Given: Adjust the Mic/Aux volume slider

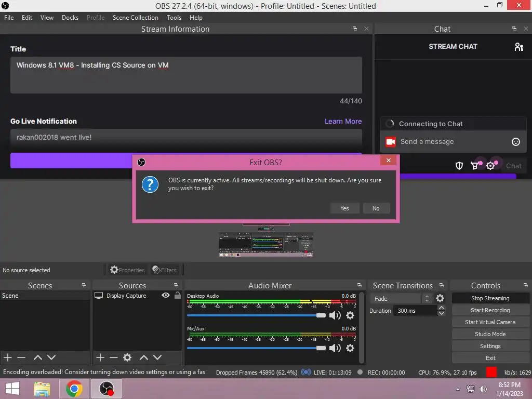Looking at the screenshot, I should click(x=256, y=348).
